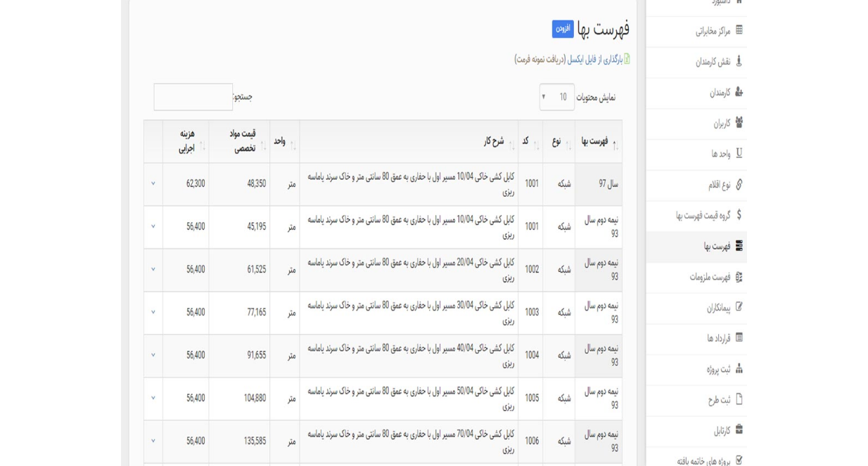Click price value 104,880
Viewport: 868px width, 466px height.
tap(255, 398)
